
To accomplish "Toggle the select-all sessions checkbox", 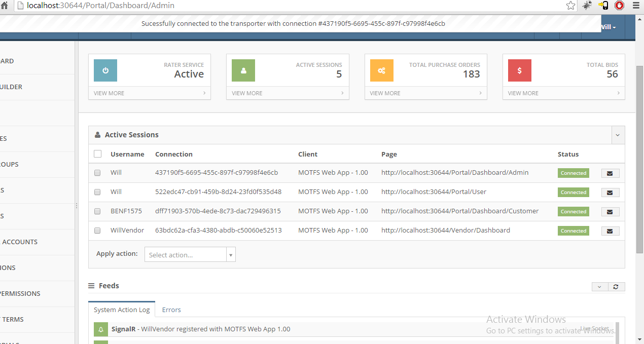I will click(98, 154).
